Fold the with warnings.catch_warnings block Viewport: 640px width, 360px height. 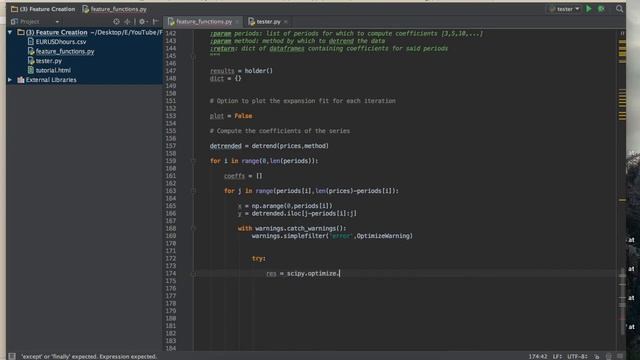[x=194, y=228]
